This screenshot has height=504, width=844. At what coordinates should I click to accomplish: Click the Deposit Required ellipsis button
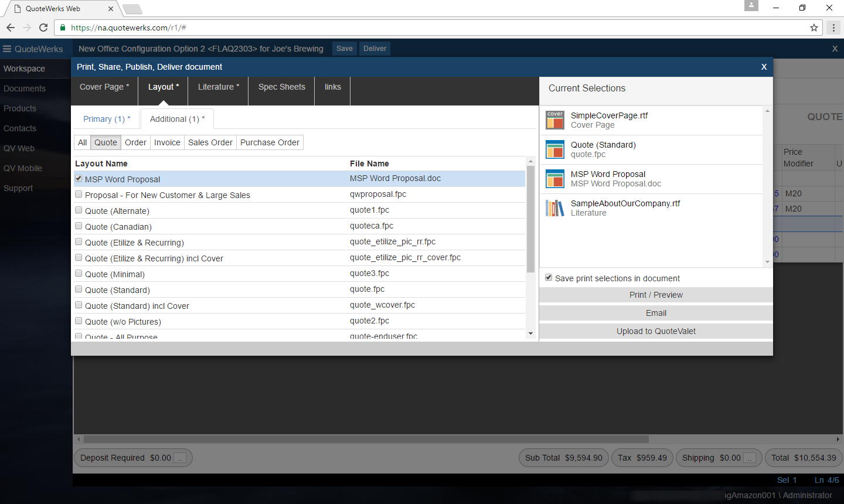tap(180, 458)
